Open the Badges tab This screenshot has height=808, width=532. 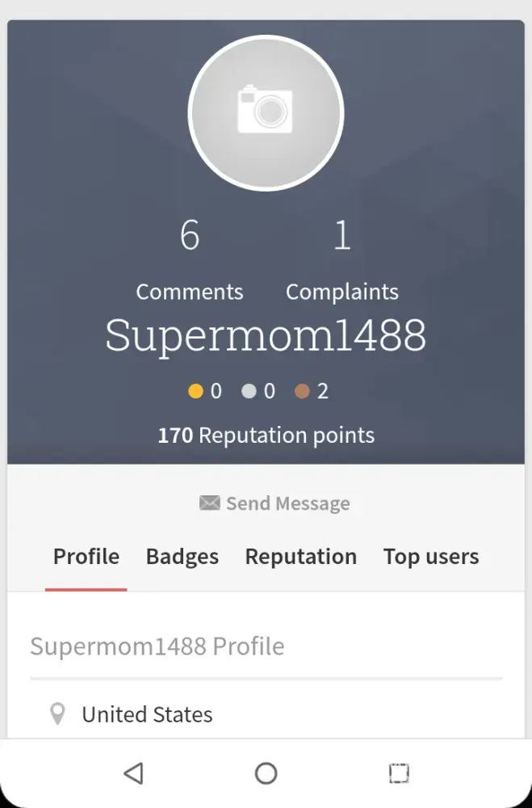[182, 557]
